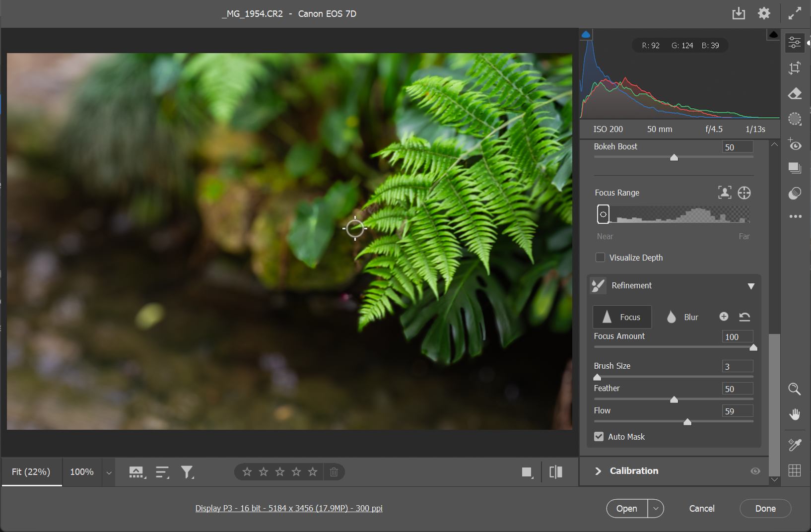Open the image format settings link
811x532 pixels.
(x=289, y=508)
